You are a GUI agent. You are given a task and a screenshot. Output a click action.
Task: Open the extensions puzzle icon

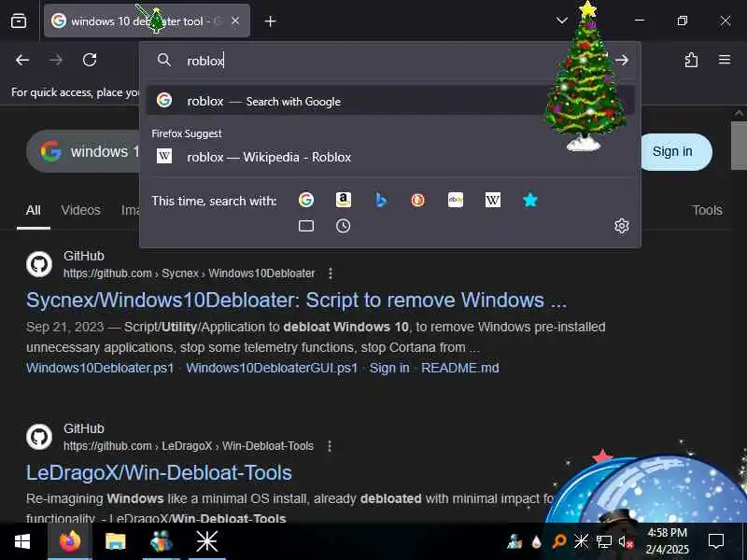691,60
